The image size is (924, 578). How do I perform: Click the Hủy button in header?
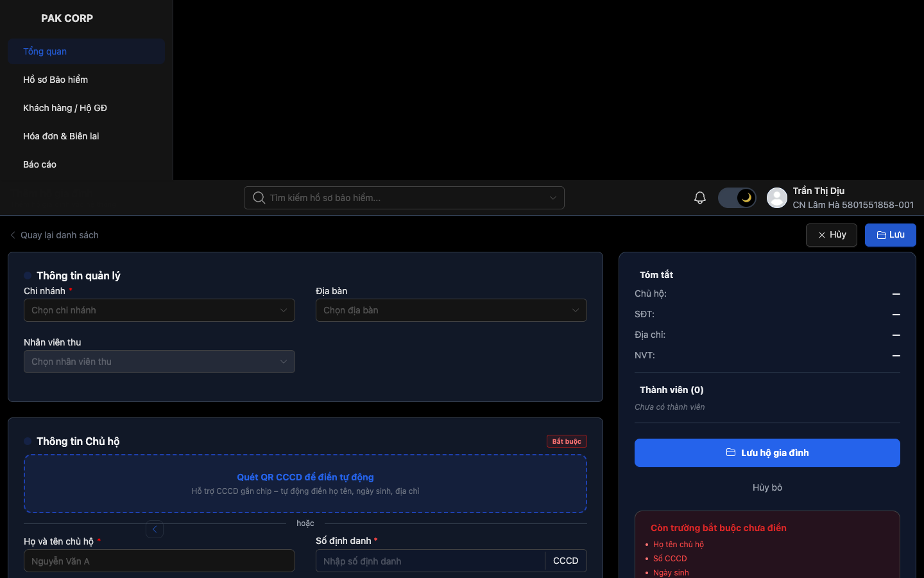[x=832, y=235]
